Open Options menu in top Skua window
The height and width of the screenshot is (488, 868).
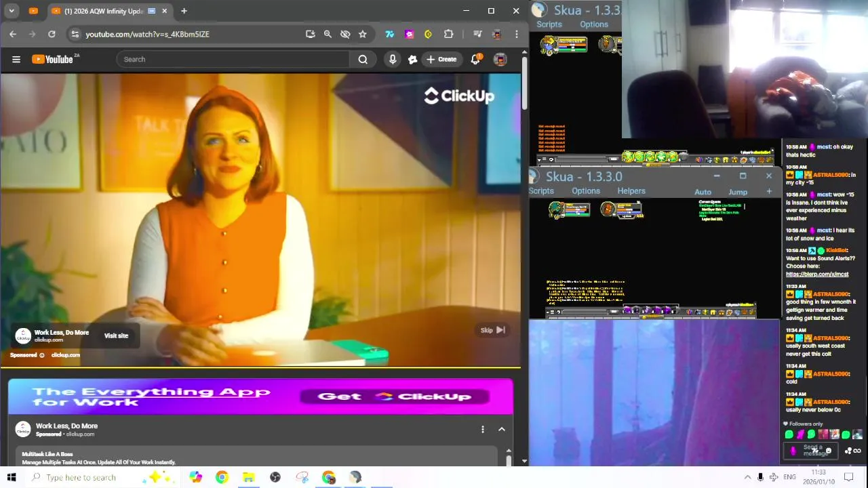click(593, 24)
